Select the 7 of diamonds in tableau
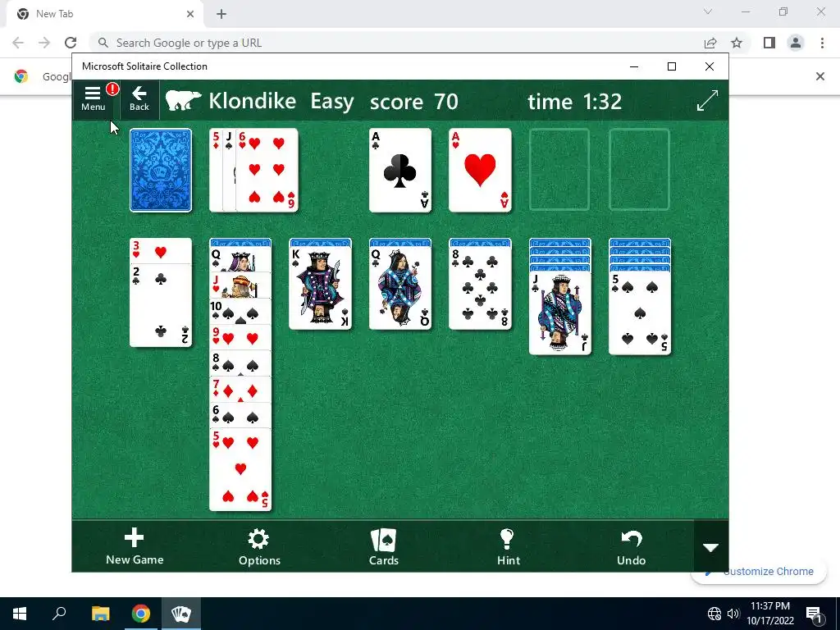 (240, 390)
